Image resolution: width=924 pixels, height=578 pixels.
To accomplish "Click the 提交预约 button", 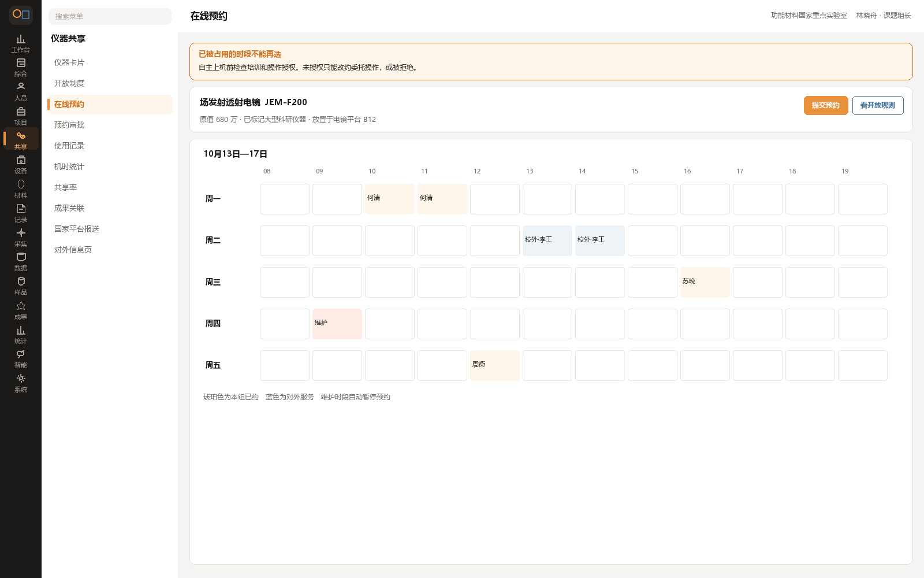I will tap(826, 105).
